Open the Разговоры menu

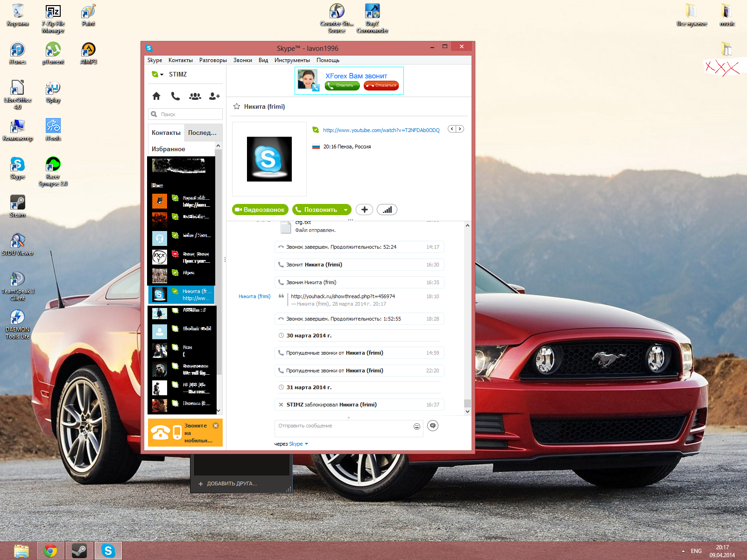(x=213, y=60)
